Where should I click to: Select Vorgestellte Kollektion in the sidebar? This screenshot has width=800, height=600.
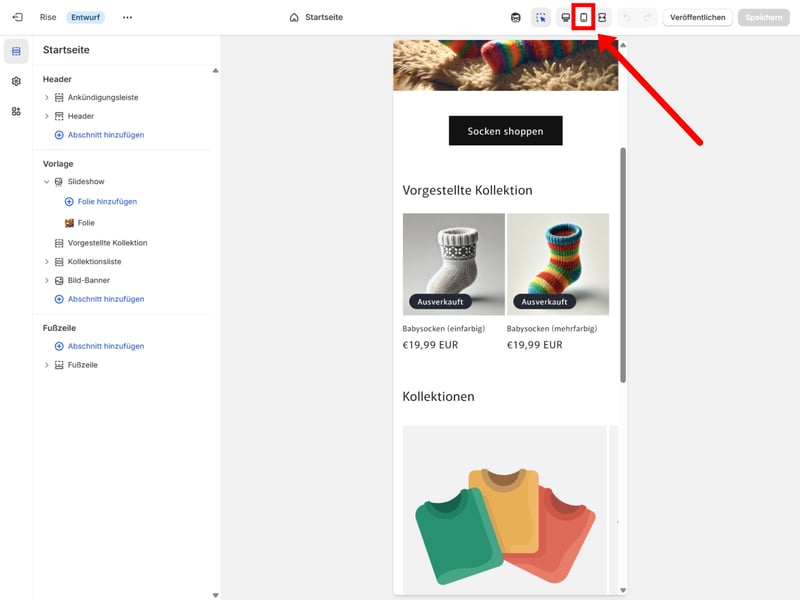107,243
